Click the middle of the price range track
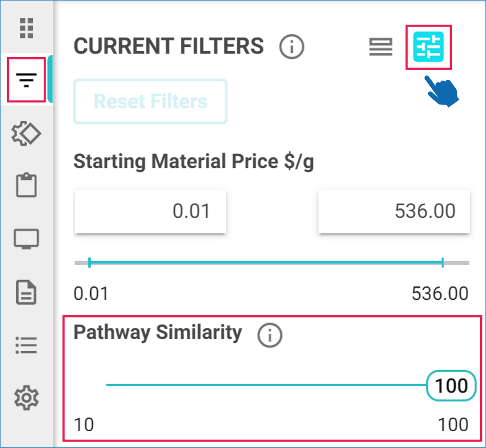The width and height of the screenshot is (486, 448). pos(266,263)
